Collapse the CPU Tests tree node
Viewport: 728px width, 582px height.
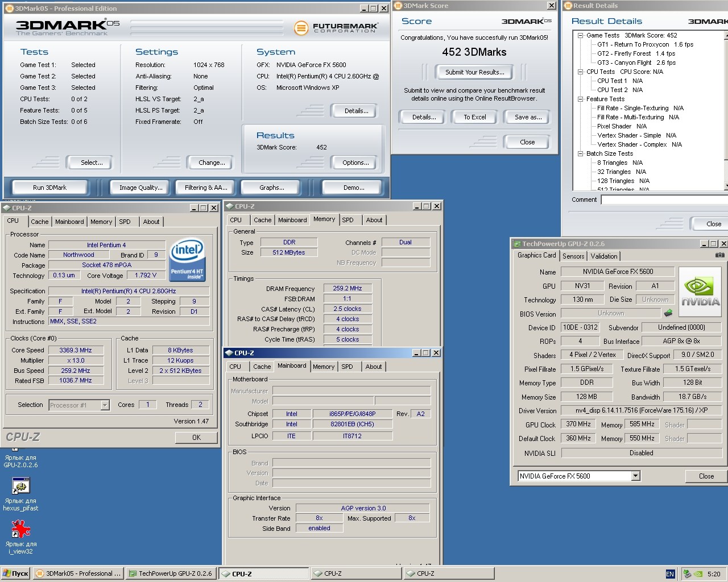[x=580, y=72]
